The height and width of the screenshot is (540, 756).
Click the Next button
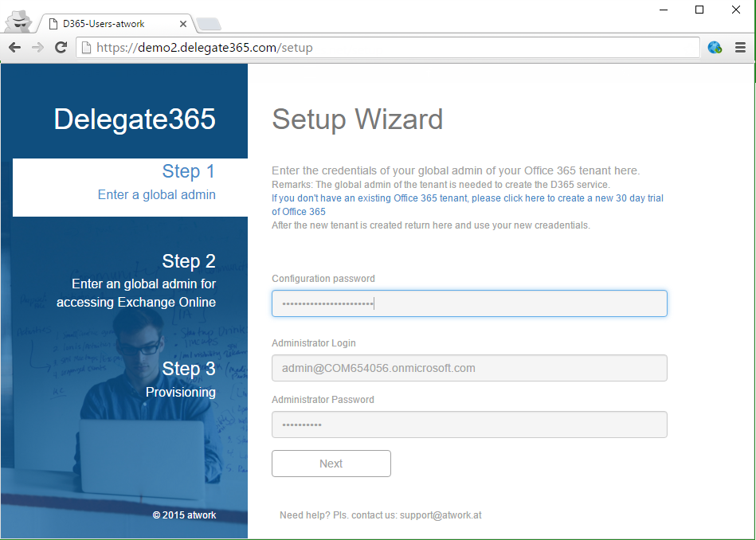click(x=331, y=464)
